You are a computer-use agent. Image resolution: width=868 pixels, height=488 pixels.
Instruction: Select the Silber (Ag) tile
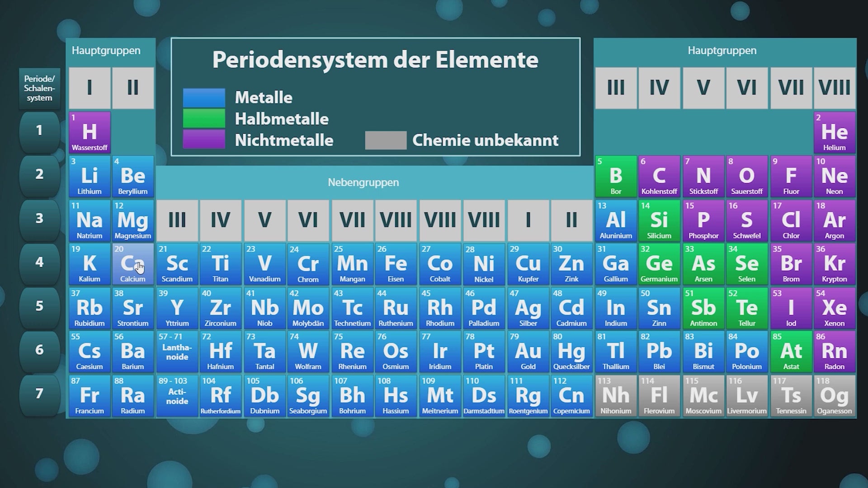528,309
